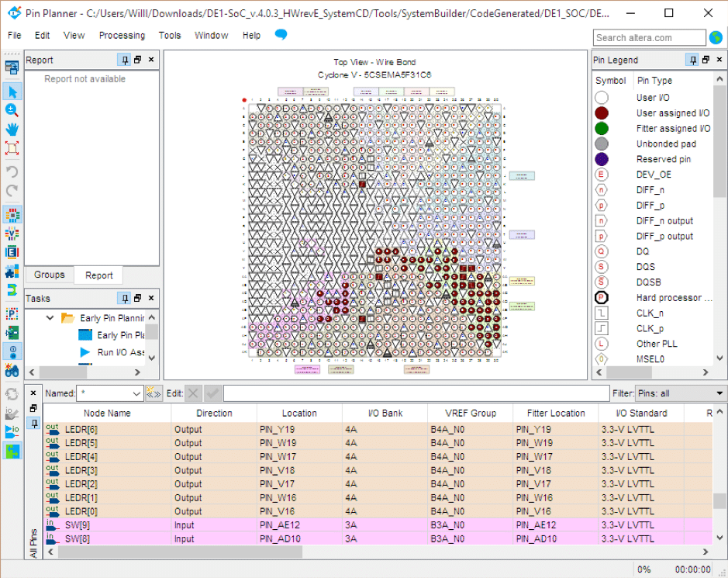Image resolution: width=728 pixels, height=578 pixels.
Task: Toggle the pin on Pin Legend panel
Action: coord(692,60)
